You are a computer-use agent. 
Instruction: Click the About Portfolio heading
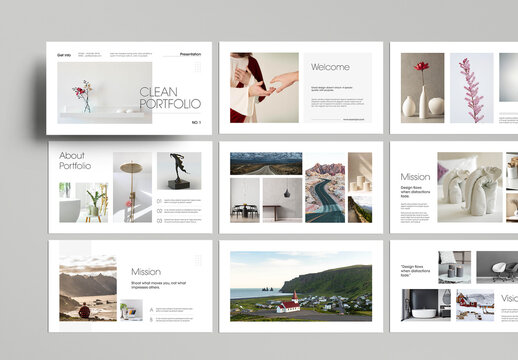click(x=75, y=160)
